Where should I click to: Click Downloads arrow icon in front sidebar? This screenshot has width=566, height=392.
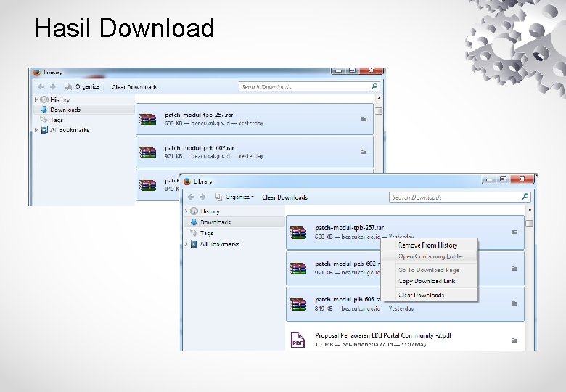coord(194,221)
